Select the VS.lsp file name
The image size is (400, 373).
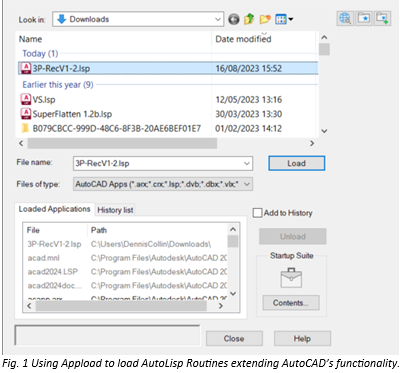click(x=44, y=99)
